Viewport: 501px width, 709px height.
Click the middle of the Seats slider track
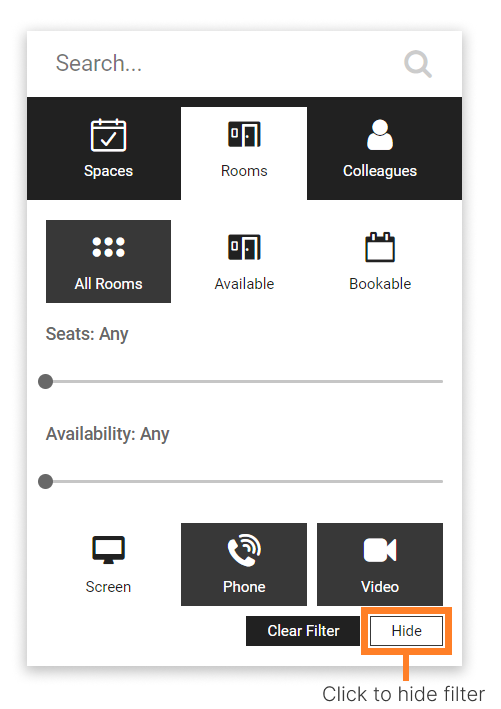click(x=244, y=382)
